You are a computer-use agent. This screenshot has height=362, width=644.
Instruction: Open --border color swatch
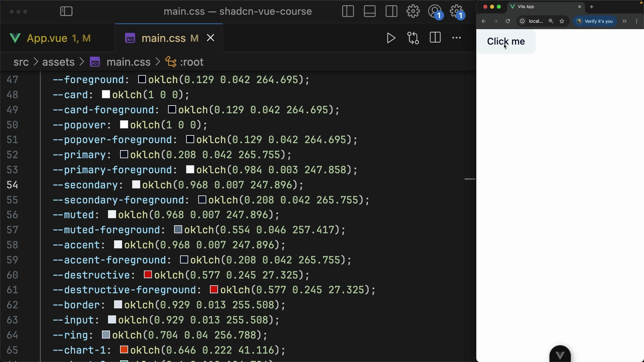(118, 305)
